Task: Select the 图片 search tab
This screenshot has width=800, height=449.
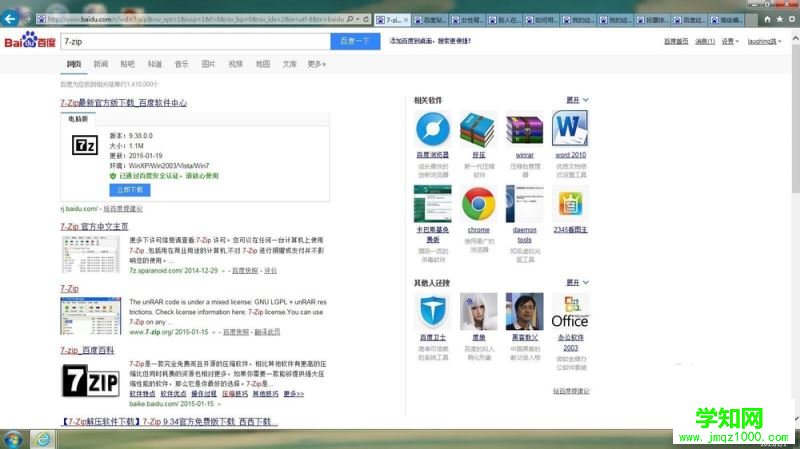Action: pyautogui.click(x=208, y=64)
